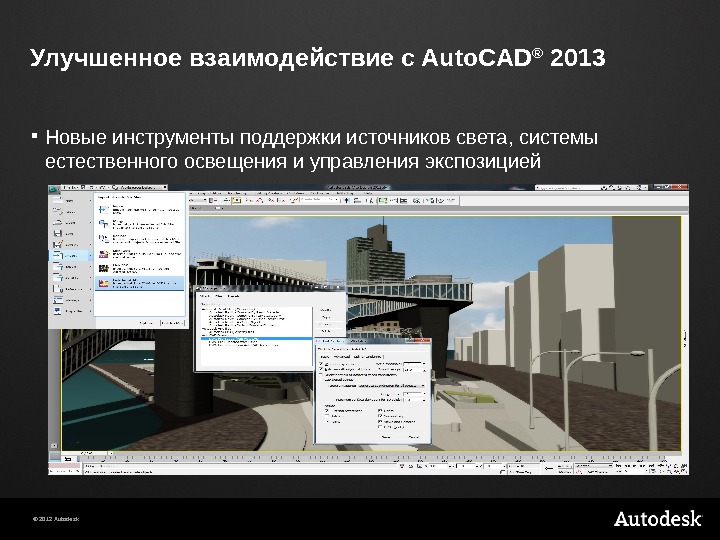The height and width of the screenshot is (540, 720).
Task: Enable Points checkbox under Include
Action: [327, 422]
